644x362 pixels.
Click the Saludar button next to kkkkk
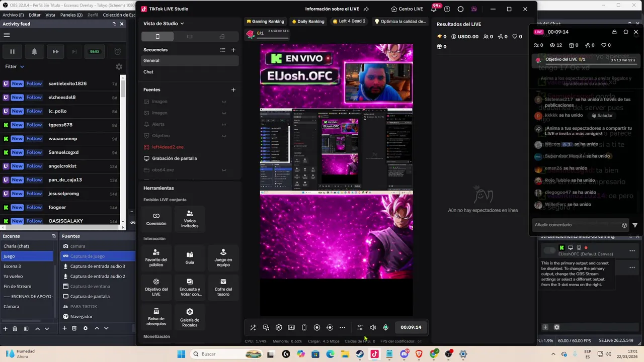coord(602,116)
